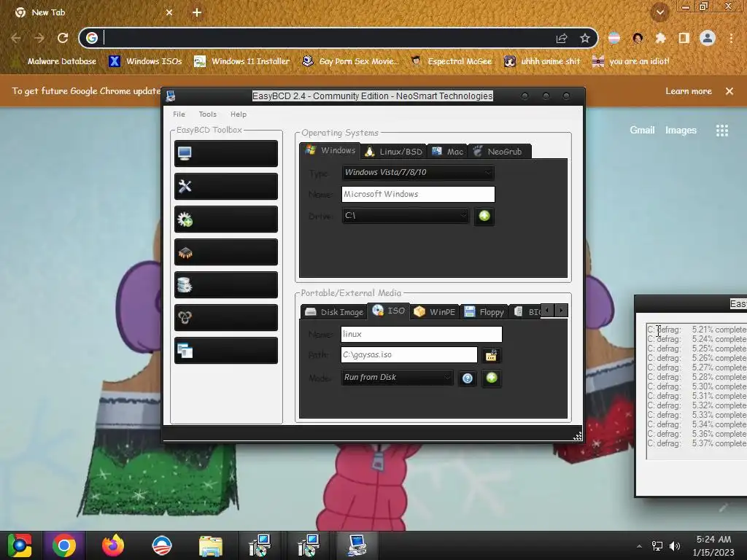Click green add entry button next to Mode
Image resolution: width=747 pixels, height=560 pixels.
(491, 378)
